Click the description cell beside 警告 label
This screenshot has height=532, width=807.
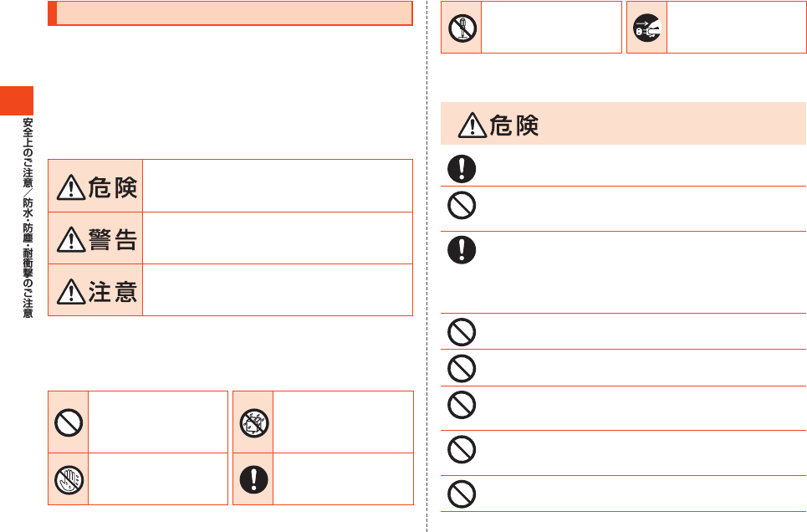click(278, 238)
